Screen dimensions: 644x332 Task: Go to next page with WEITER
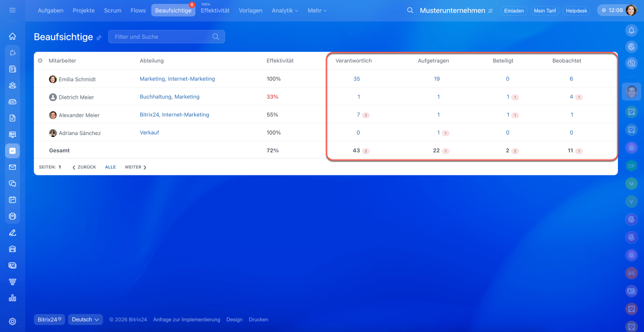[x=135, y=167]
